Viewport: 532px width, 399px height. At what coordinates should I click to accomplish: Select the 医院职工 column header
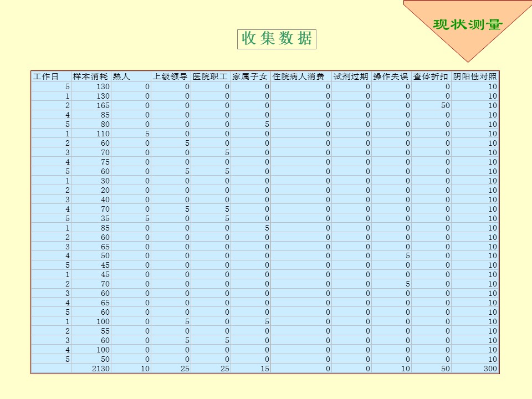(210, 76)
